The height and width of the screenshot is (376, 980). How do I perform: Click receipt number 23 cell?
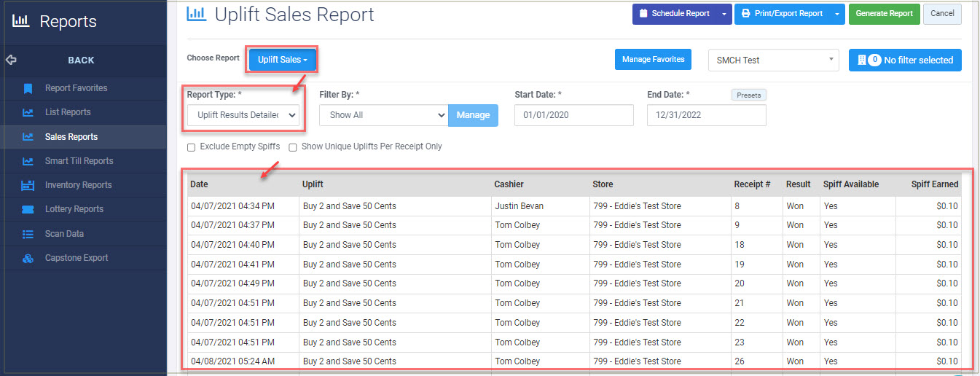756,342
